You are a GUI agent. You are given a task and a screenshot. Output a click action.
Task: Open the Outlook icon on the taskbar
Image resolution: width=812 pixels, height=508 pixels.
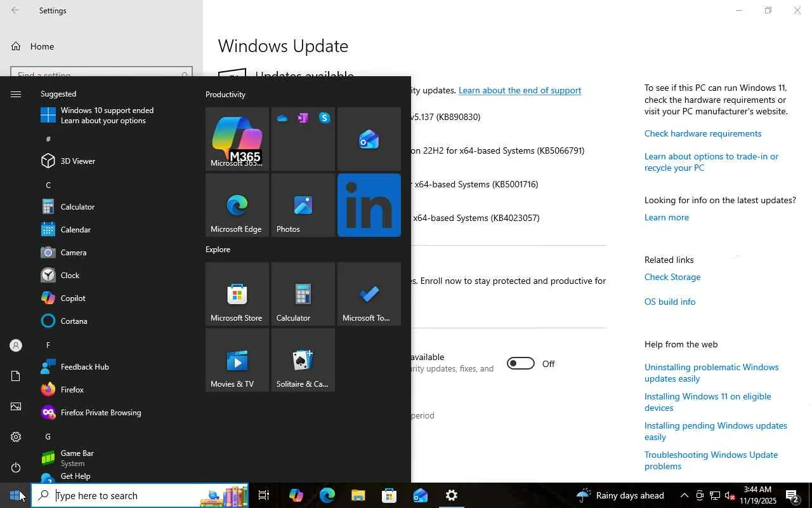point(420,495)
